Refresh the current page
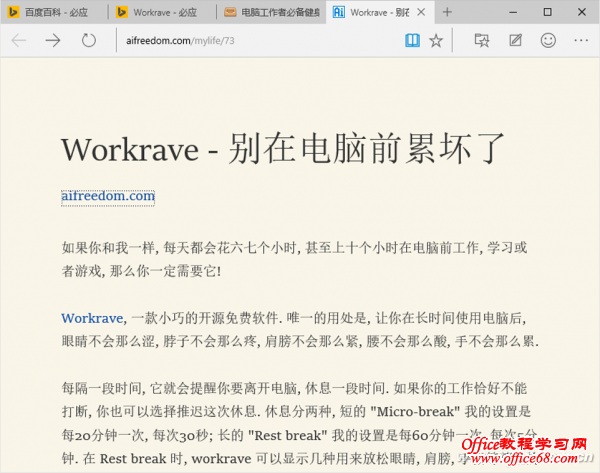Viewport: 600px width, 473px height. point(89,41)
